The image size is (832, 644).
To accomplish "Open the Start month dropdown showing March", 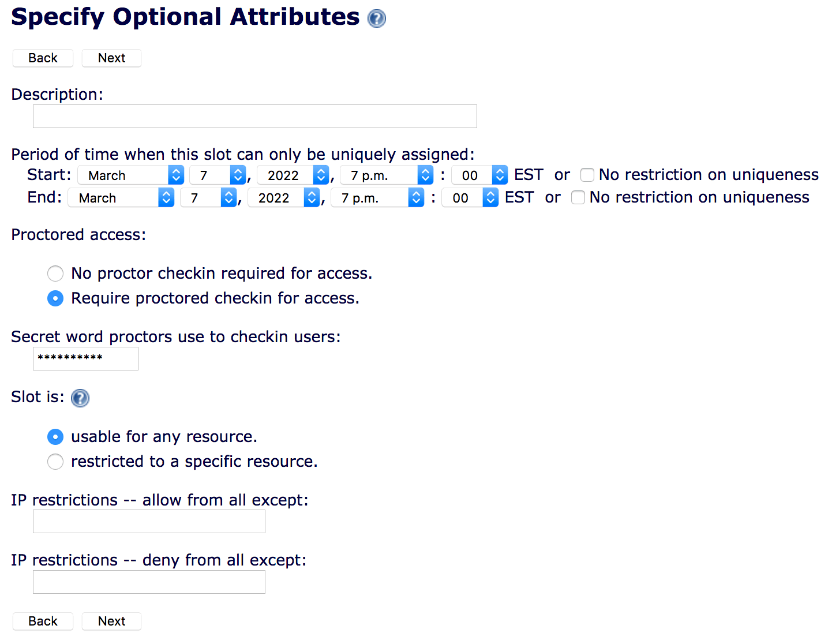I will [131, 175].
